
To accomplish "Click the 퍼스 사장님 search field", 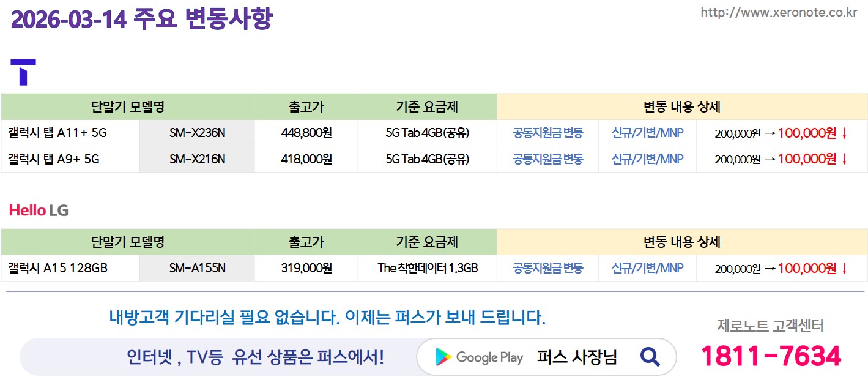I will (577, 357).
